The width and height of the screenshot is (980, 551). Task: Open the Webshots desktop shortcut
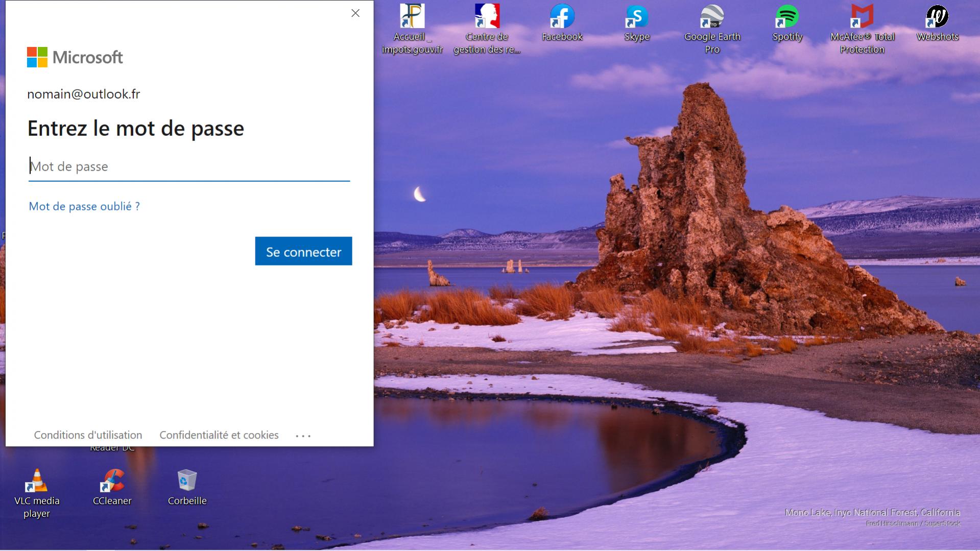click(x=937, y=23)
